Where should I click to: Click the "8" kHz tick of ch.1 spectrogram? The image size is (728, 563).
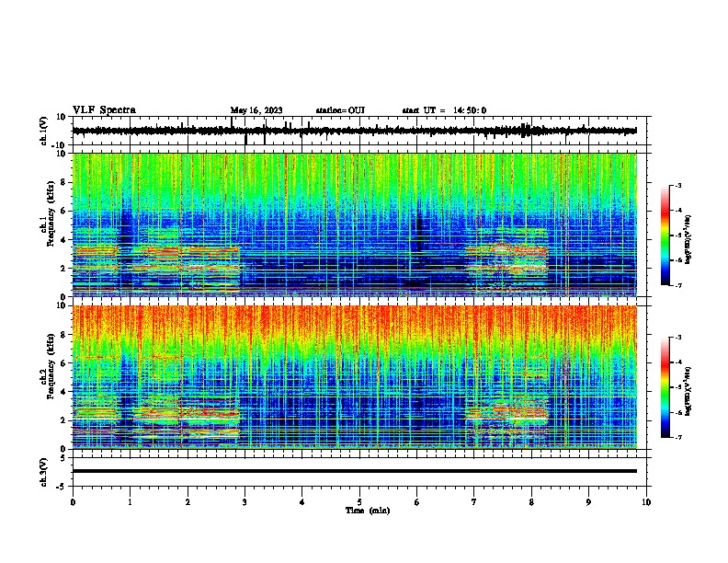click(63, 182)
